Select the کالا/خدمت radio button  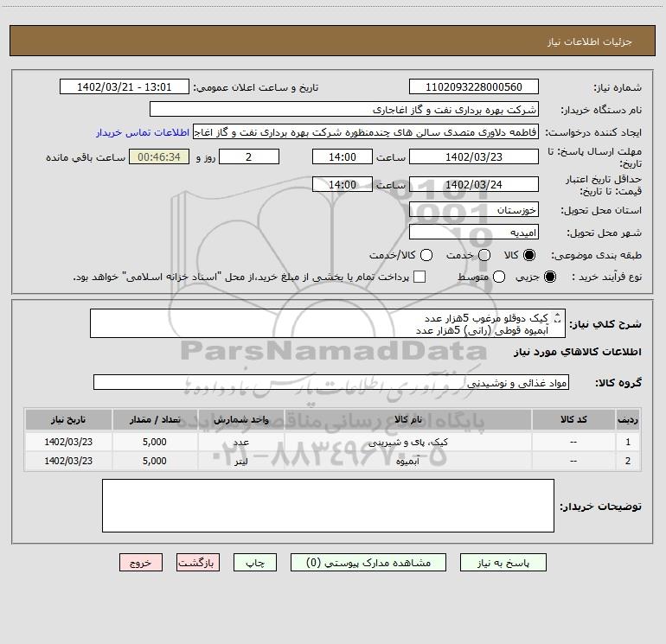[426, 255]
